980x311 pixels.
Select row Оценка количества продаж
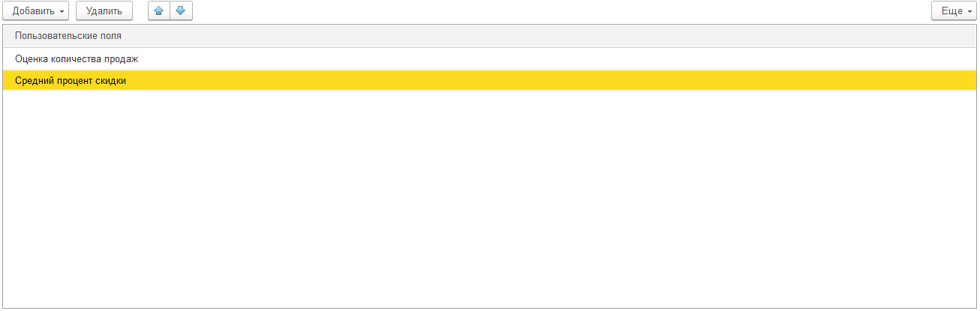(x=490, y=58)
